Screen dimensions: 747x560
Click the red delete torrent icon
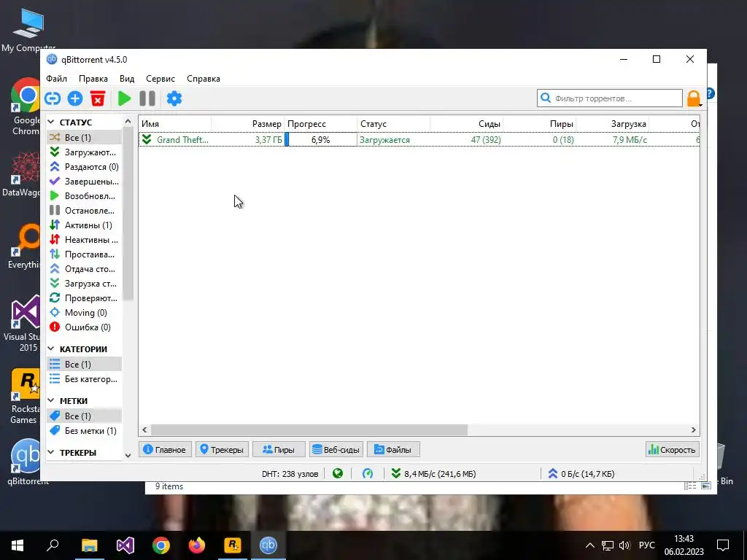click(98, 98)
